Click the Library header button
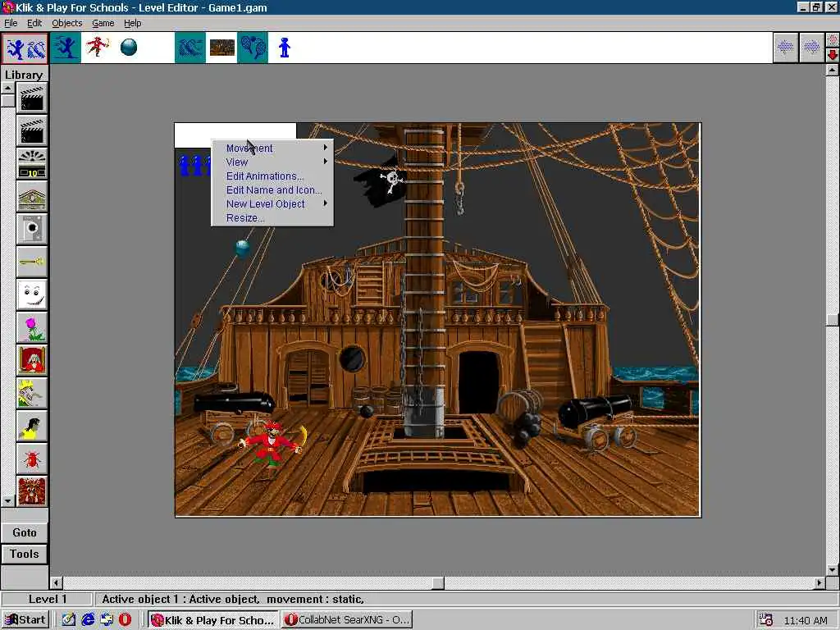This screenshot has height=630, width=840. 25,75
